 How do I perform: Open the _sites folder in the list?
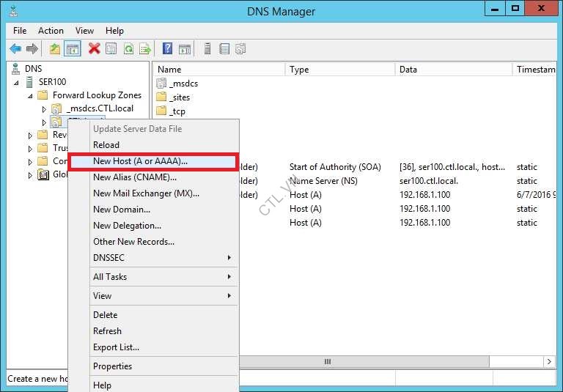click(179, 97)
